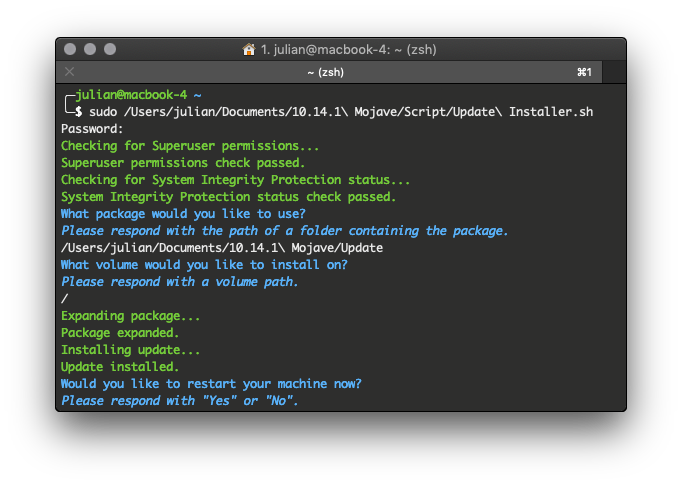Minimize the terminal window
This screenshot has height=485, width=682.
click(90, 49)
